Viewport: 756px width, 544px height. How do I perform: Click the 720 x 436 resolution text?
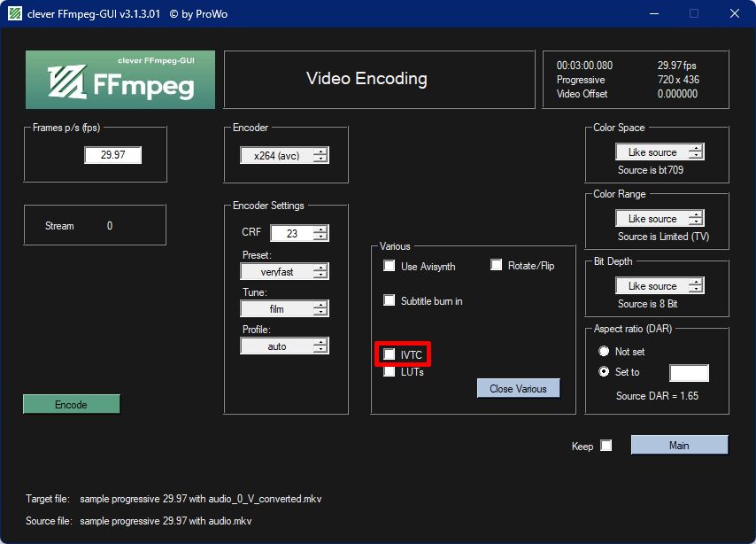(678, 79)
